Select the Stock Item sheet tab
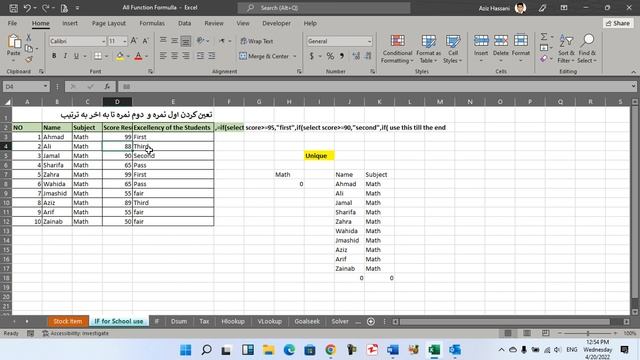The width and height of the screenshot is (640, 360). pyautogui.click(x=68, y=322)
